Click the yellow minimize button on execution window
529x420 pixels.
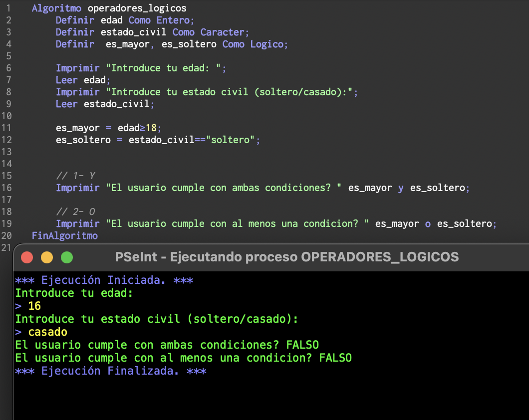click(47, 257)
